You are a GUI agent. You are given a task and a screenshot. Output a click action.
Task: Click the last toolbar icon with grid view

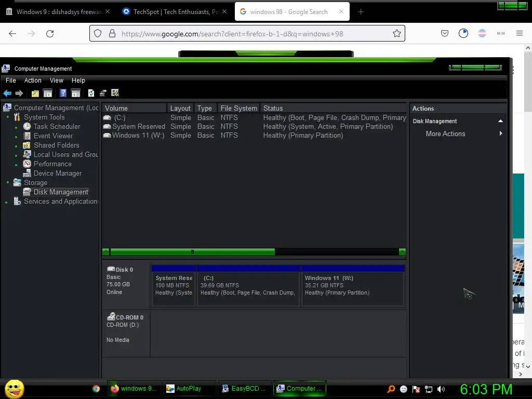pyautogui.click(x=115, y=93)
